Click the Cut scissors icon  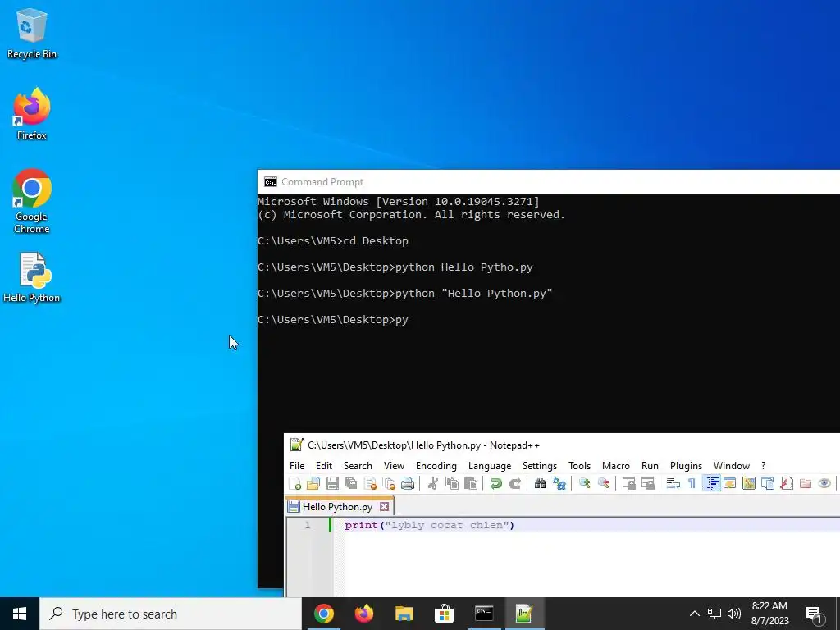click(433, 484)
